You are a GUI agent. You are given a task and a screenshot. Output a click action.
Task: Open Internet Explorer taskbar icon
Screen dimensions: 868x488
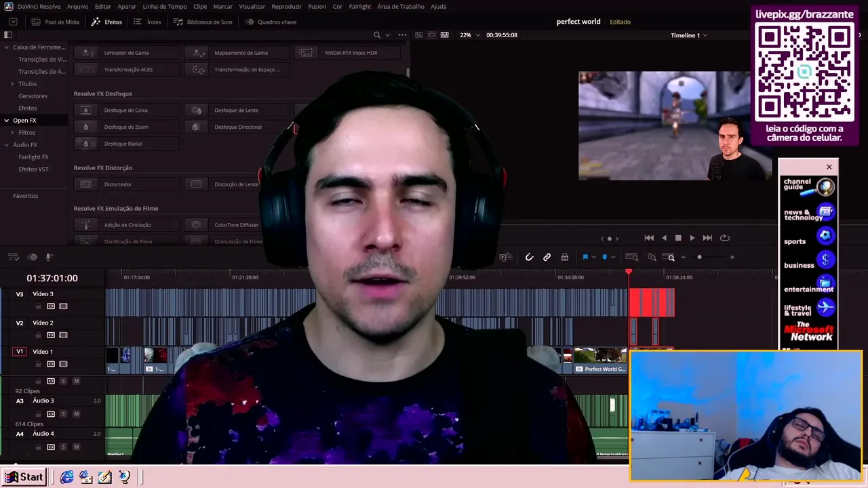tap(66, 477)
